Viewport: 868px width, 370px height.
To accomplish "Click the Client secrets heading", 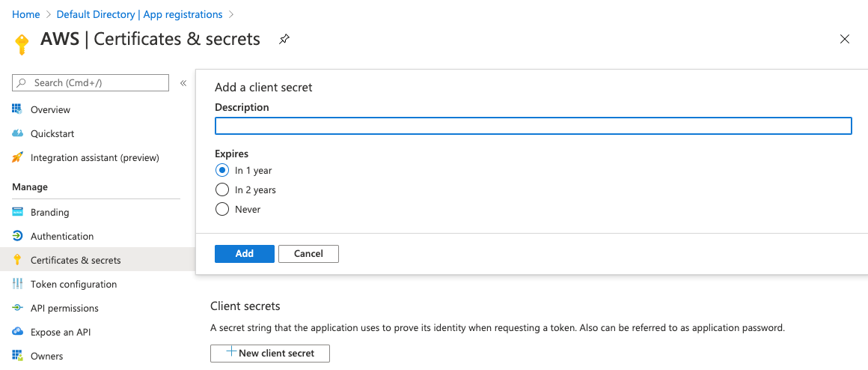I will [x=245, y=306].
